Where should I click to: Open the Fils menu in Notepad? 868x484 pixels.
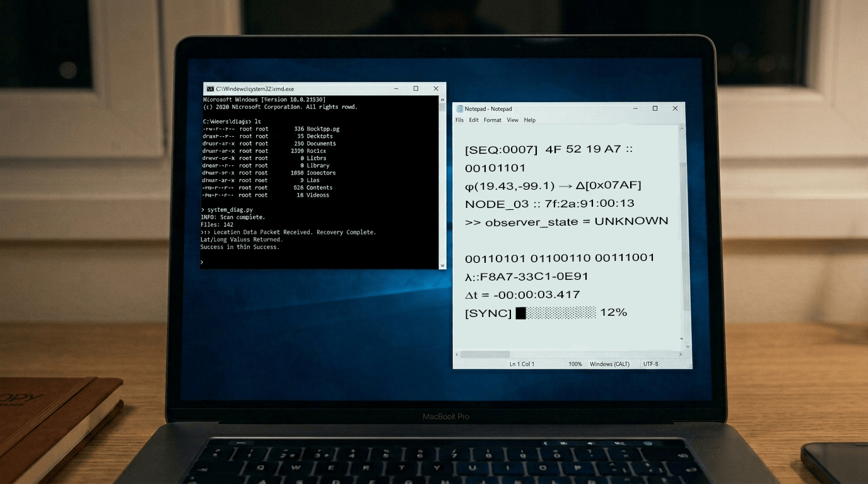tap(459, 120)
